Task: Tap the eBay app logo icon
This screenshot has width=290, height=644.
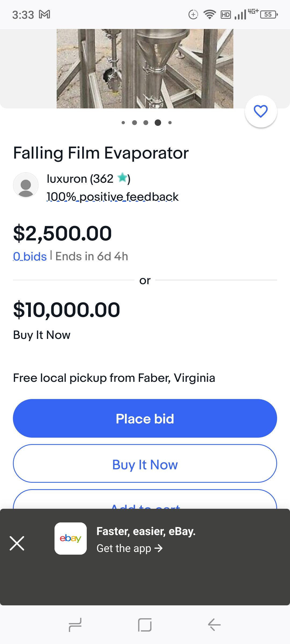Action: tap(70, 538)
